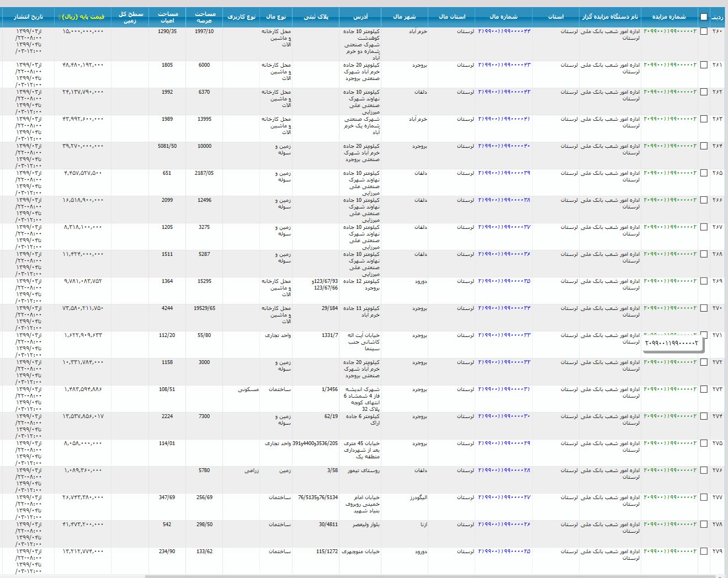Open property number link ending in ۲۵
This screenshot has width=728, height=578.
(x=504, y=552)
